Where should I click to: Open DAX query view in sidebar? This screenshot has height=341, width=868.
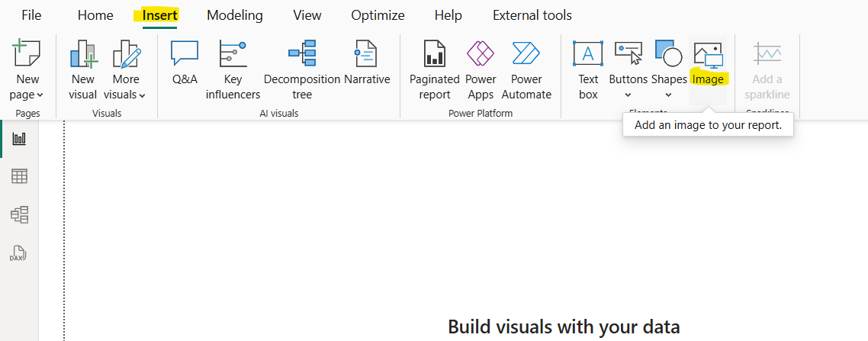19,253
